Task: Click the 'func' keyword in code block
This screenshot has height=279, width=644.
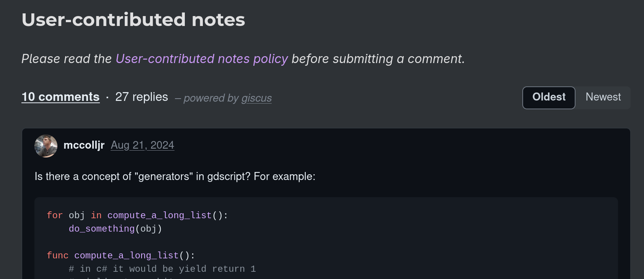Action: click(57, 256)
